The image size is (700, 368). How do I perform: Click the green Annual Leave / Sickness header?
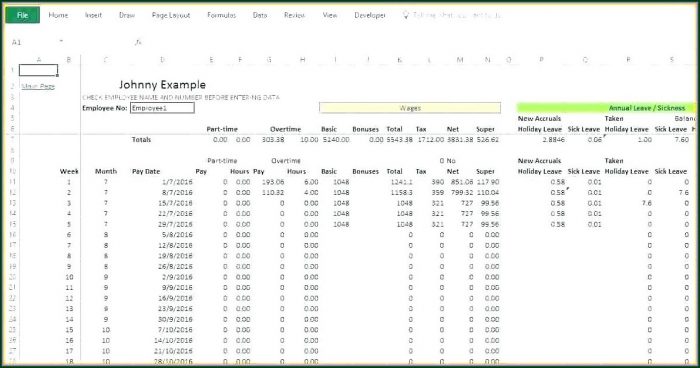[x=606, y=108]
